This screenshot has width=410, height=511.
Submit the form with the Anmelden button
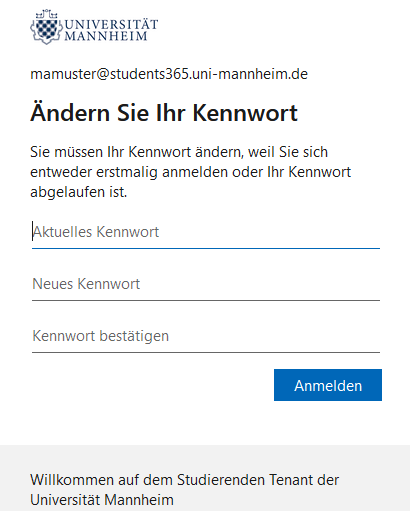pyautogui.click(x=328, y=385)
